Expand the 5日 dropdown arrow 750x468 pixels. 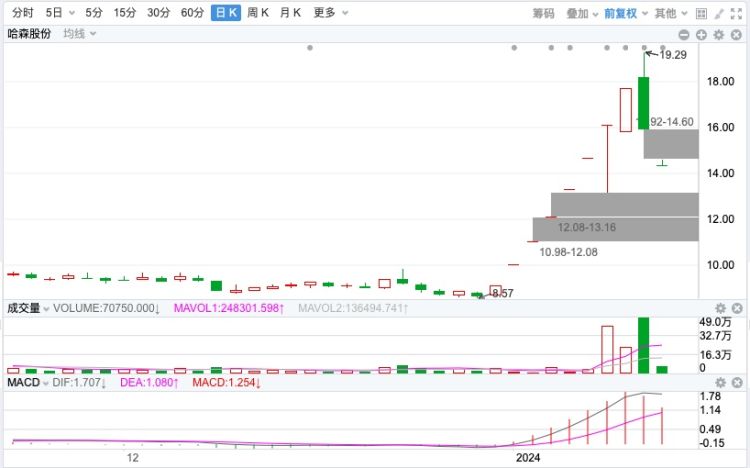72,13
